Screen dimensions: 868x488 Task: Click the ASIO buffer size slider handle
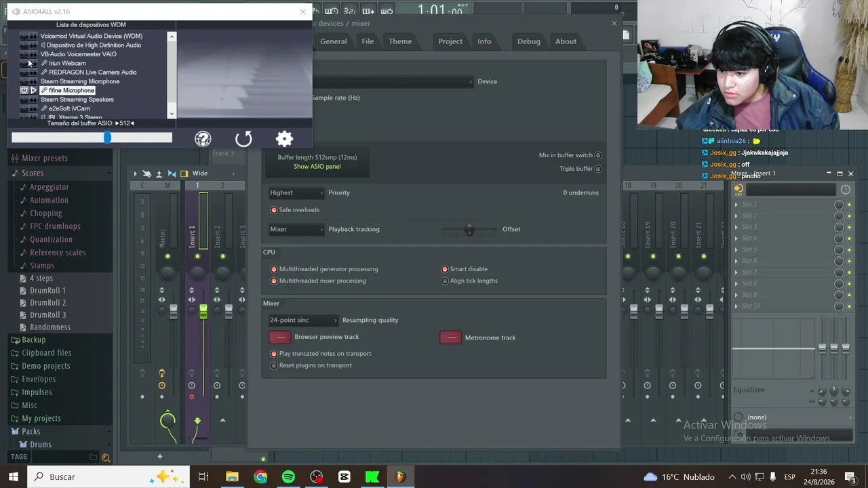(x=107, y=138)
